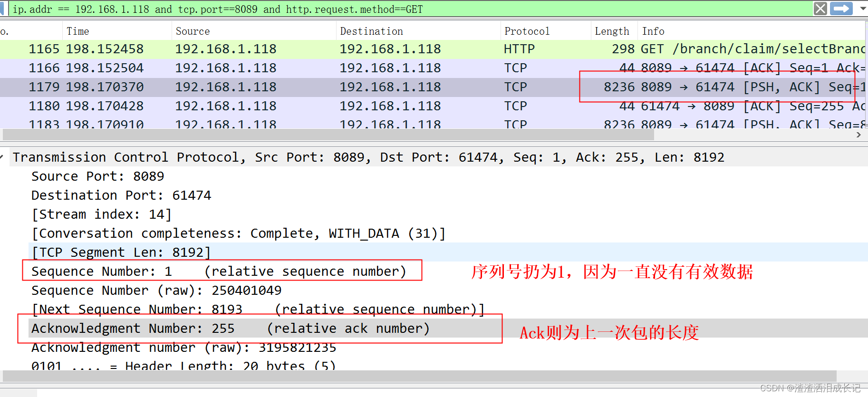Click the Info text of packet 1180 ACK

click(752, 106)
